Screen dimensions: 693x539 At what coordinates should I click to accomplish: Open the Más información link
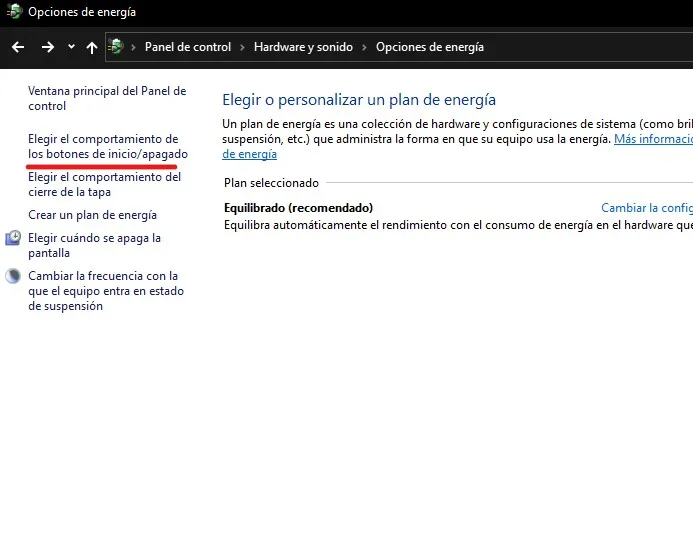coord(653,139)
